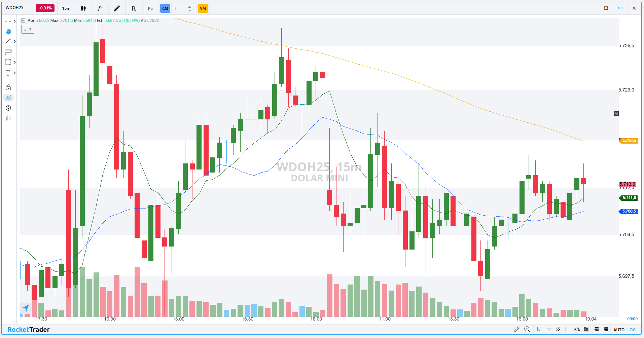Select the hand pan tool
Image resolution: width=644 pixels, height=338 pixels.
point(8,32)
